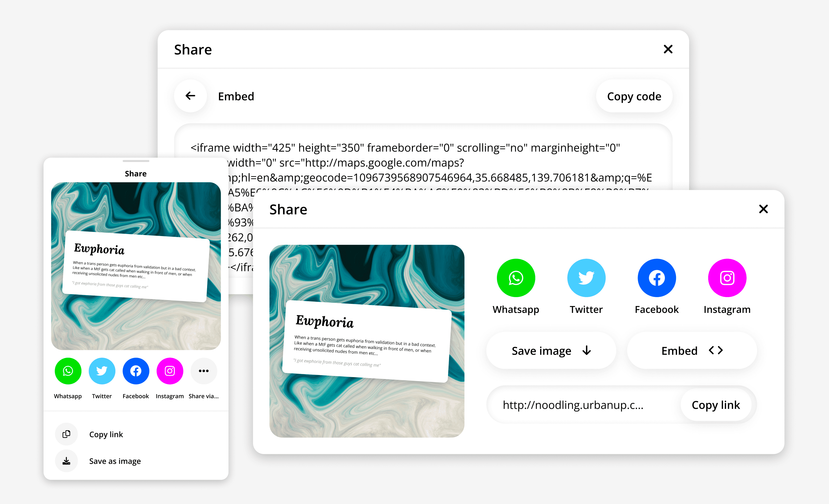Click the Copy code button
Viewport: 829px width, 504px height.
click(x=634, y=96)
